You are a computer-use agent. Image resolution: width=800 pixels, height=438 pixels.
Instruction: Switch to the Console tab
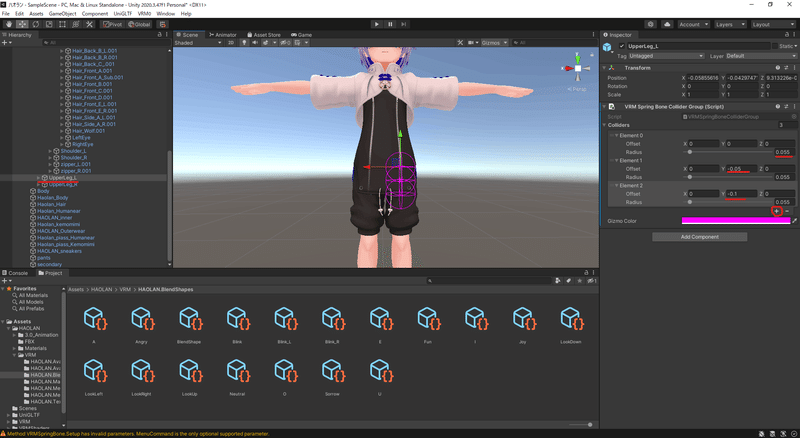[x=15, y=273]
